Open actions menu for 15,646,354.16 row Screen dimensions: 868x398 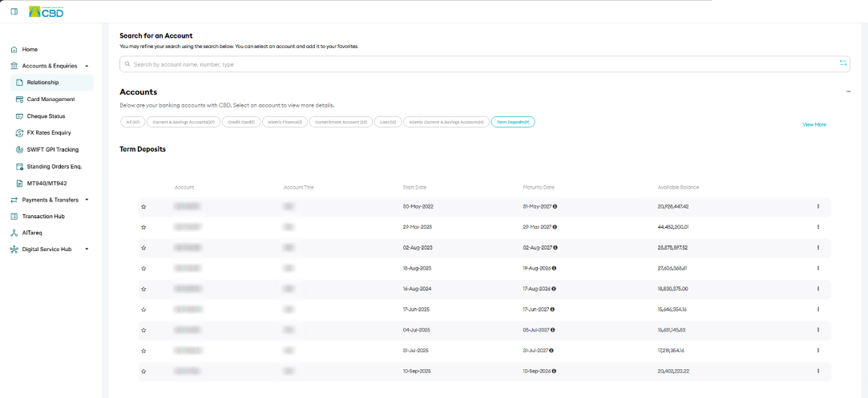[818, 309]
